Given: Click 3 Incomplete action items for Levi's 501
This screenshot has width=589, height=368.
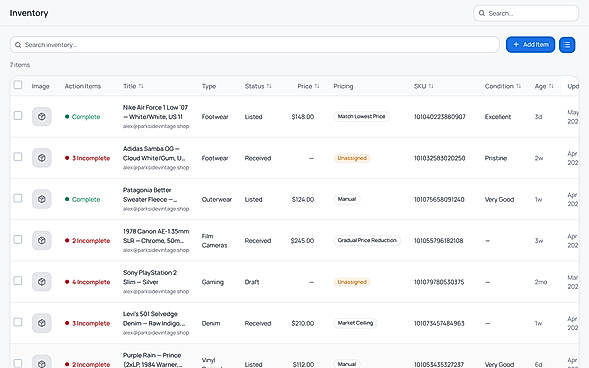Looking at the screenshot, I should pos(88,323).
